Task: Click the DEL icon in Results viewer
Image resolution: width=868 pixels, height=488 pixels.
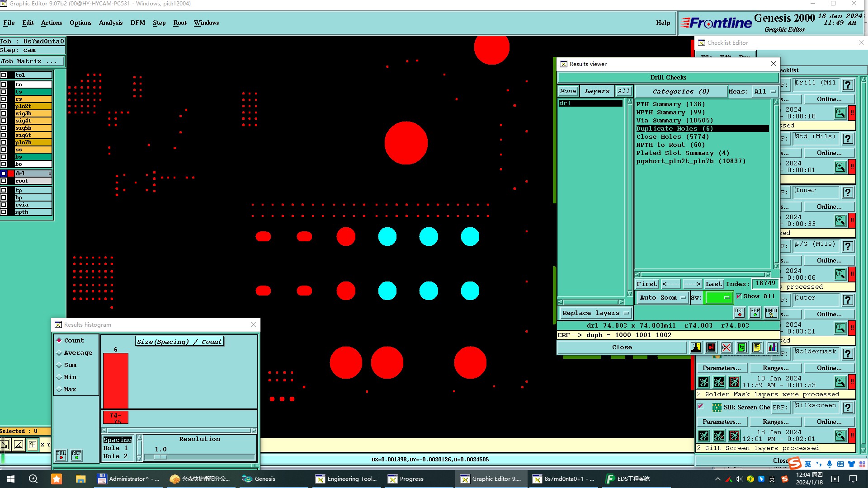Action: [740, 312]
